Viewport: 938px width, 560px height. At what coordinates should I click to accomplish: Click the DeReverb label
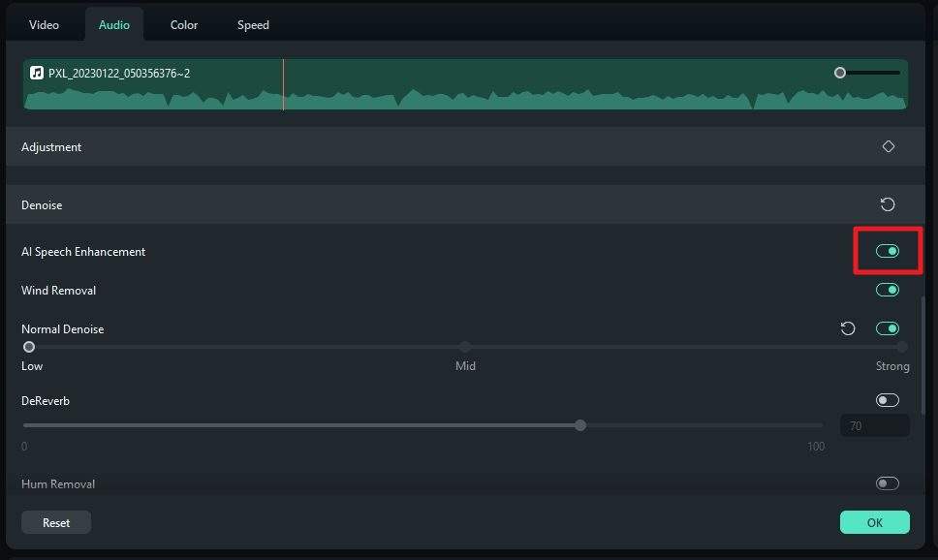46,401
